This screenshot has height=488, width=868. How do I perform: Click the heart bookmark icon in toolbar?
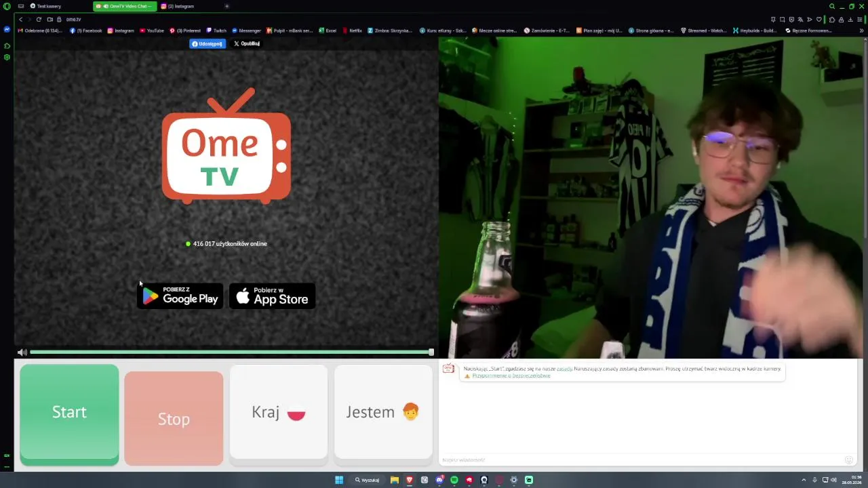pyautogui.click(x=818, y=19)
